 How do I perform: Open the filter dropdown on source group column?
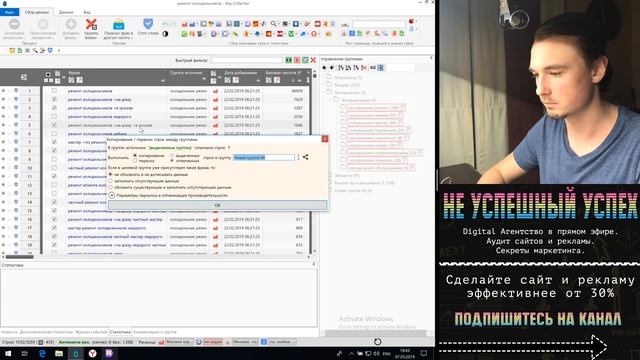[x=204, y=78]
